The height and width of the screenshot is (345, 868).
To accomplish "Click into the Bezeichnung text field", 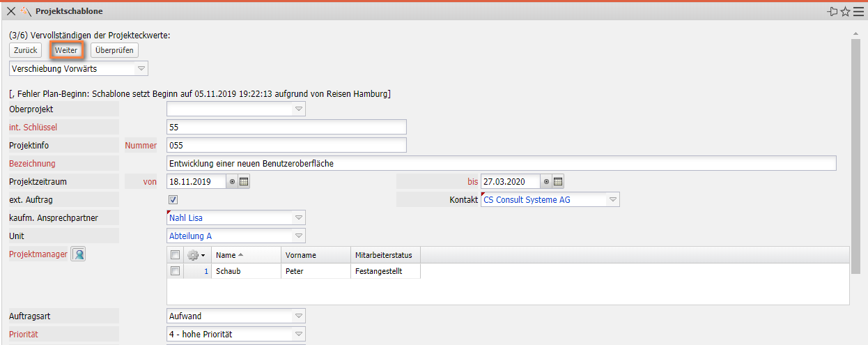I will 501,164.
